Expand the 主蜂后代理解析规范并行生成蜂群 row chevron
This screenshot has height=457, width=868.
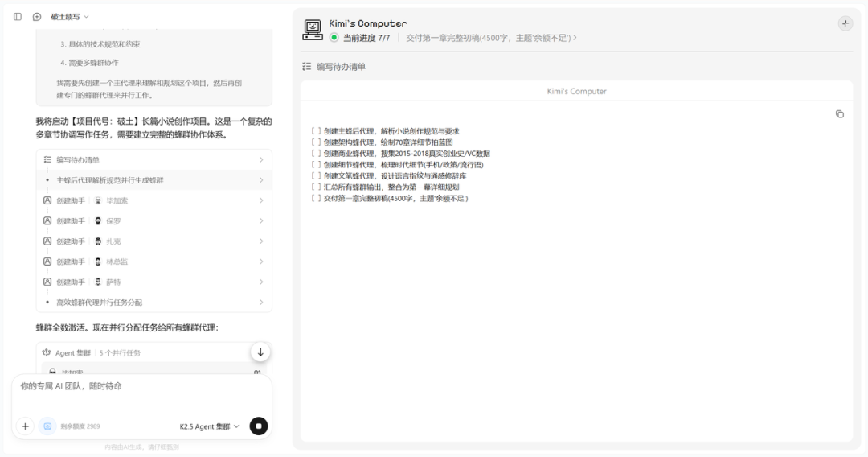[x=261, y=180]
